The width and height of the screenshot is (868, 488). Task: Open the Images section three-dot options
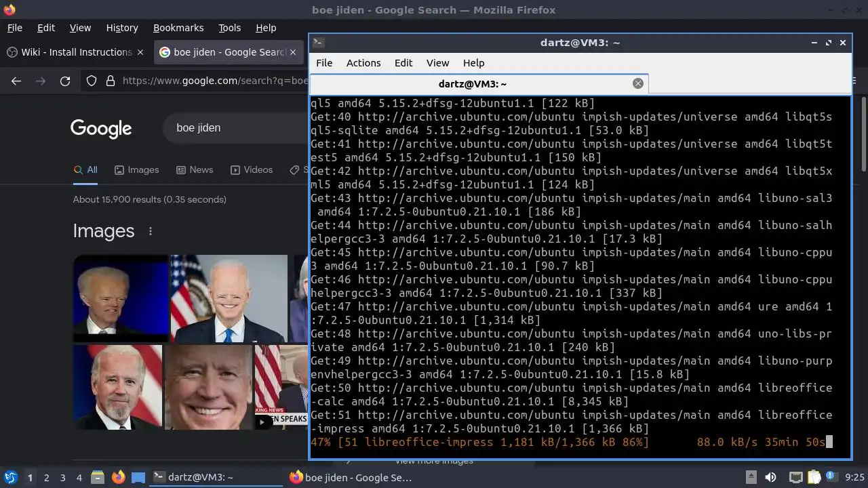point(151,231)
